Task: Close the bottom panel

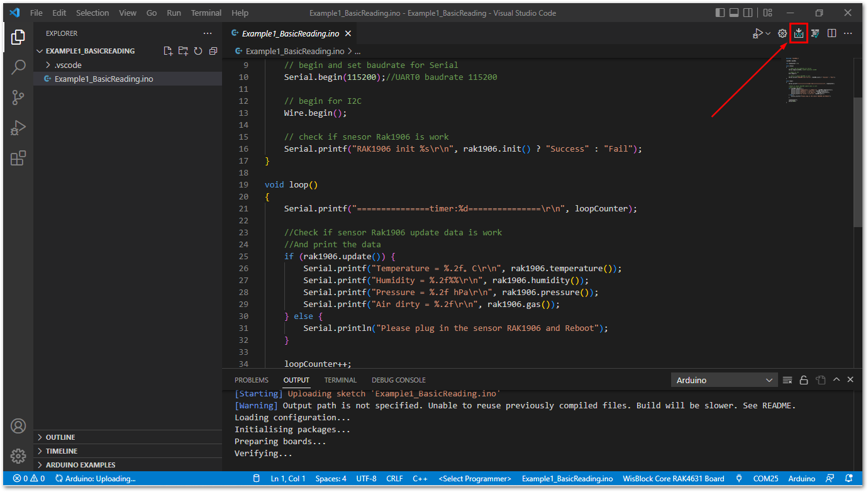Action: coord(850,380)
